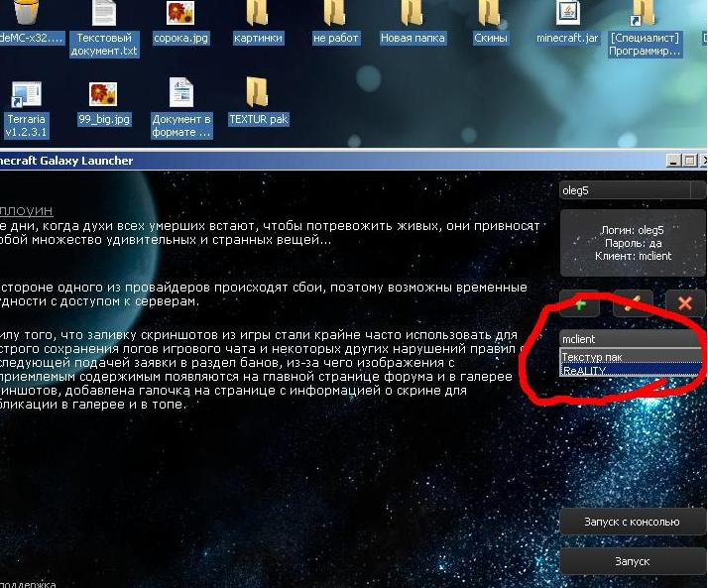Click the Клиент: mclient text

pyautogui.click(x=633, y=256)
